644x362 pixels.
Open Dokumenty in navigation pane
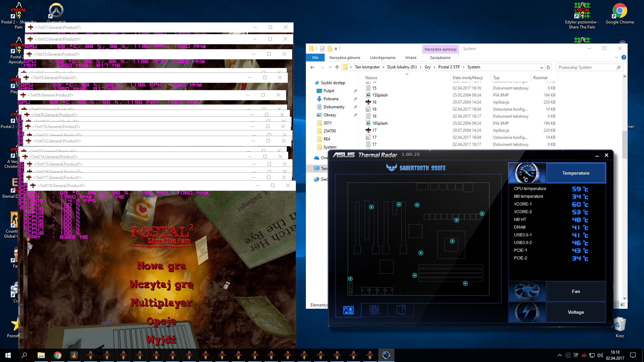coord(334,107)
